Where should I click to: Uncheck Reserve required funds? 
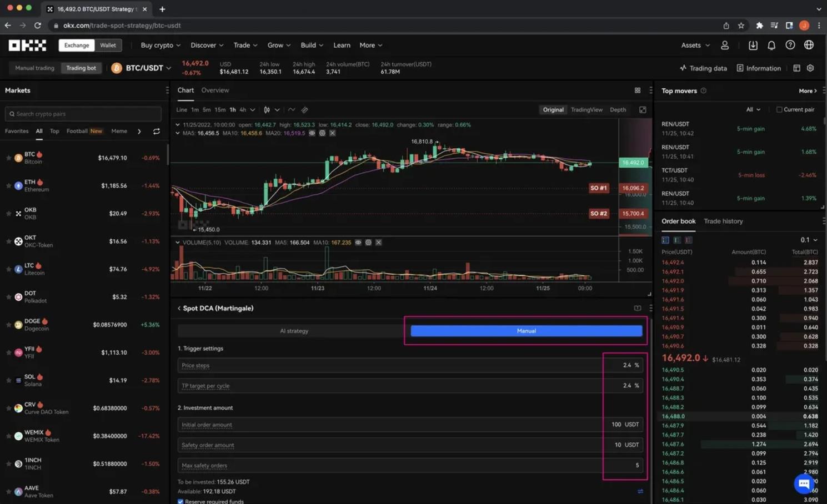click(181, 501)
